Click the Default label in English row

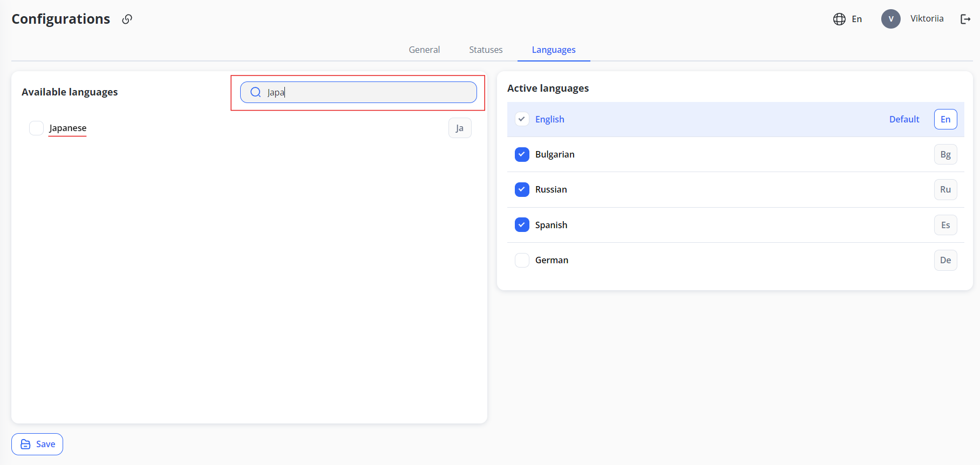click(x=904, y=119)
